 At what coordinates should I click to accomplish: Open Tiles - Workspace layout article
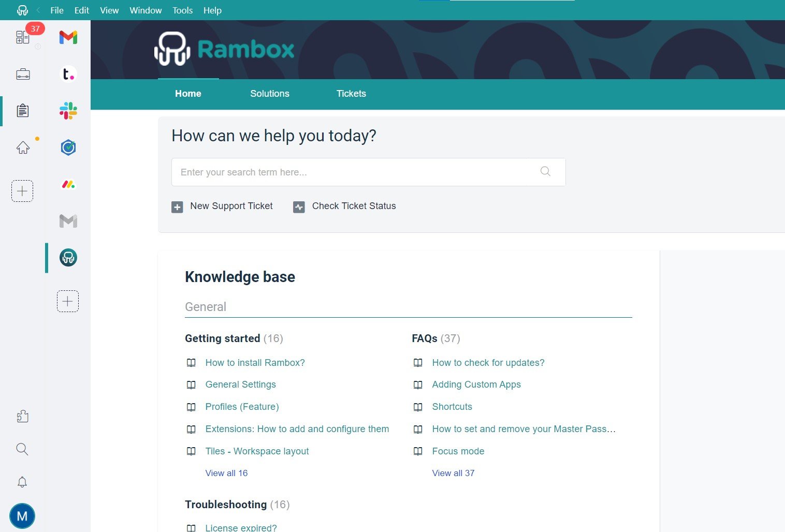(257, 451)
